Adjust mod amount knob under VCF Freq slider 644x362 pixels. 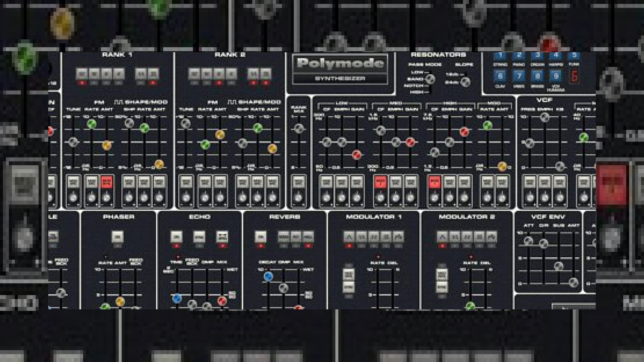point(530,197)
